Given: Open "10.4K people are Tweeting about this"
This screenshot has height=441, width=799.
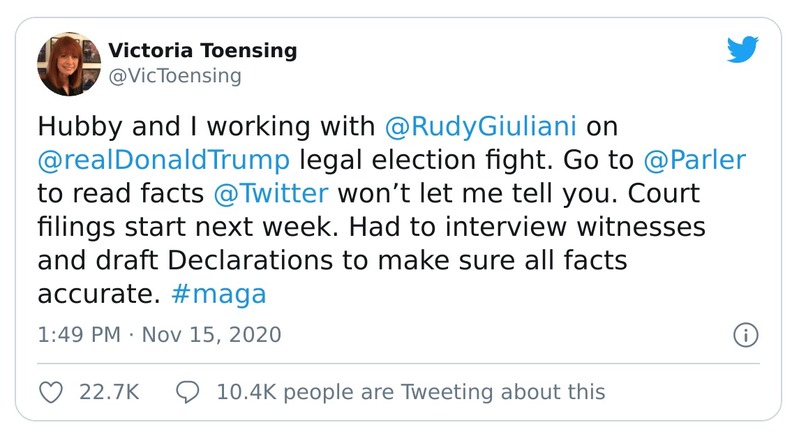Looking at the screenshot, I should pyautogui.click(x=410, y=392).
